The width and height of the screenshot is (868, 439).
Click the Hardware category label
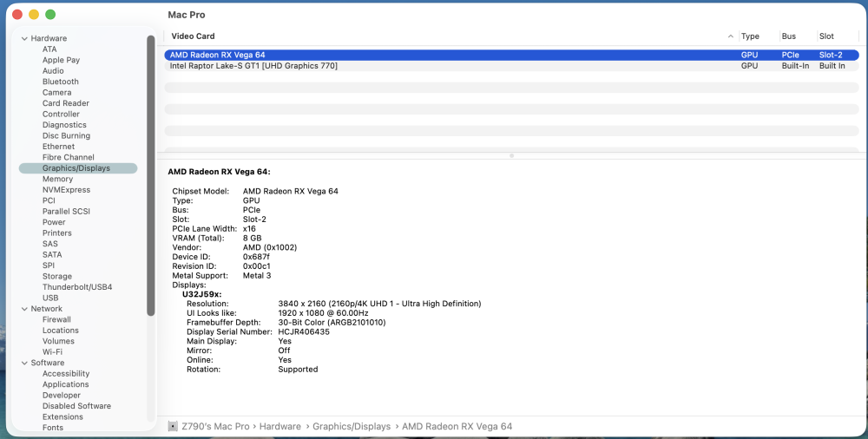tap(49, 38)
